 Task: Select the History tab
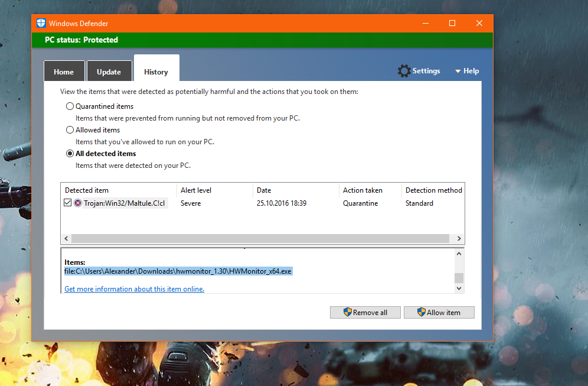156,69
